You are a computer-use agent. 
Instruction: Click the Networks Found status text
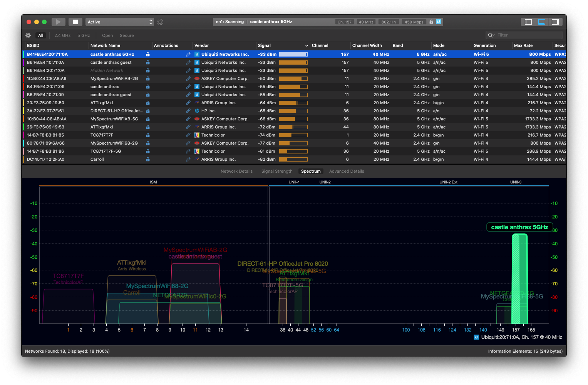67,351
